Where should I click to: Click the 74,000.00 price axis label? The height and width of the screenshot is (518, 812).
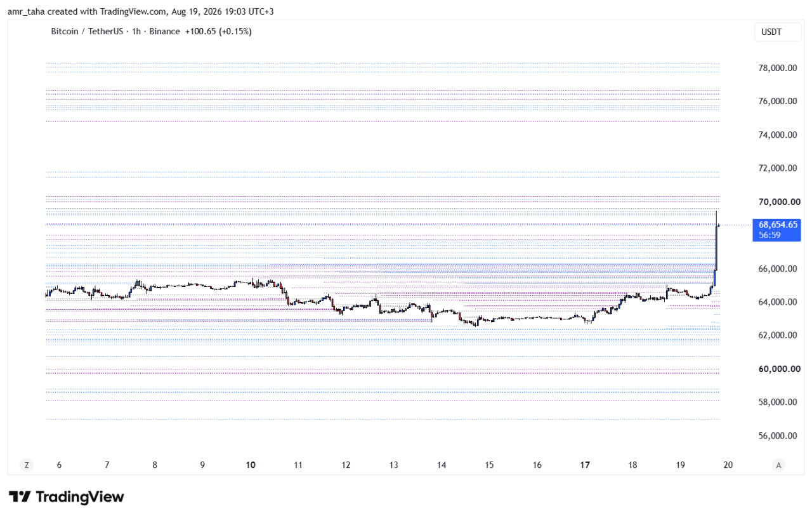778,135
